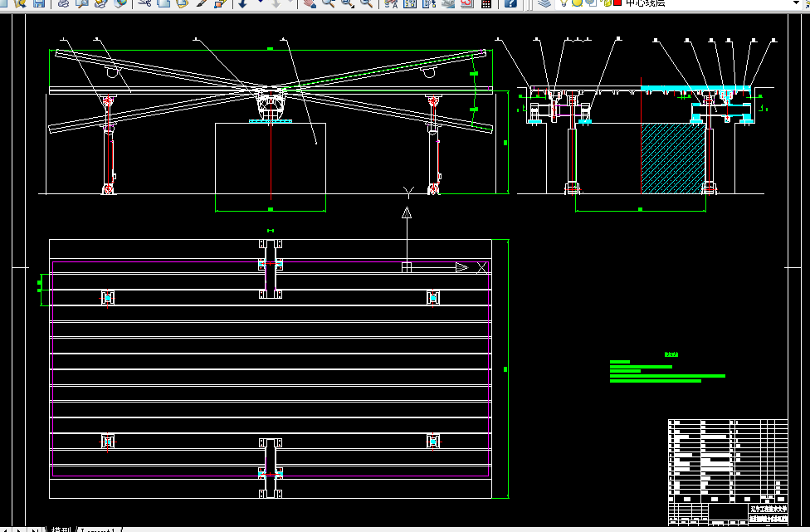Image resolution: width=810 pixels, height=532 pixels.
Task: Open the 中心线层 layer dropdown list
Action: point(680,3)
